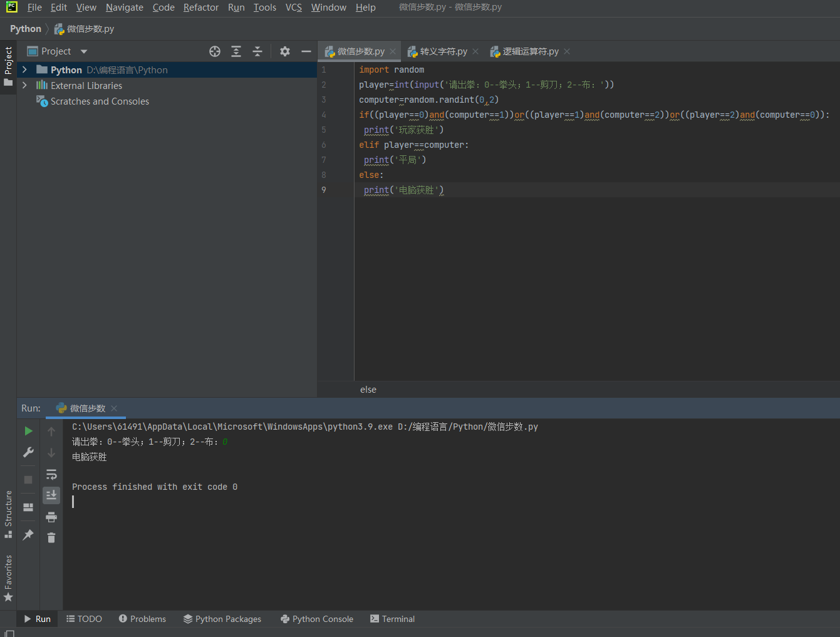Rerun the script with green play button
The image size is (840, 637).
28,431
